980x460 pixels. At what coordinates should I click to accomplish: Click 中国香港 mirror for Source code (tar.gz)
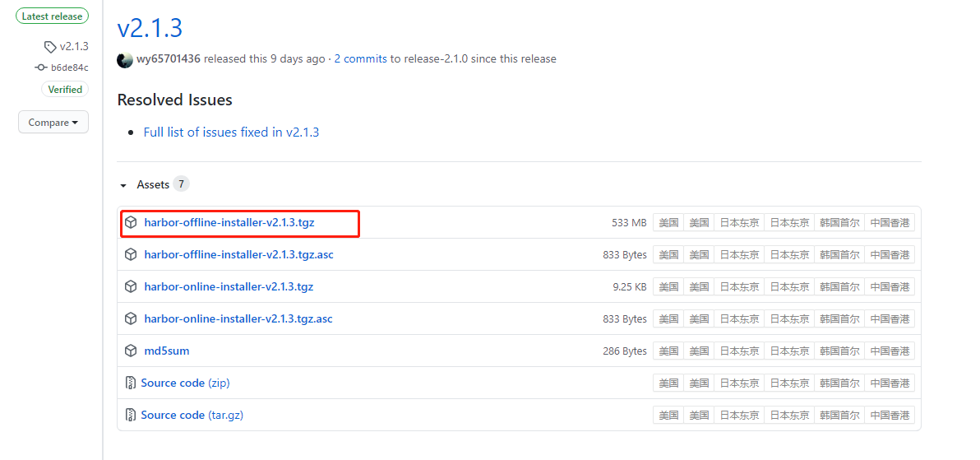(890, 414)
